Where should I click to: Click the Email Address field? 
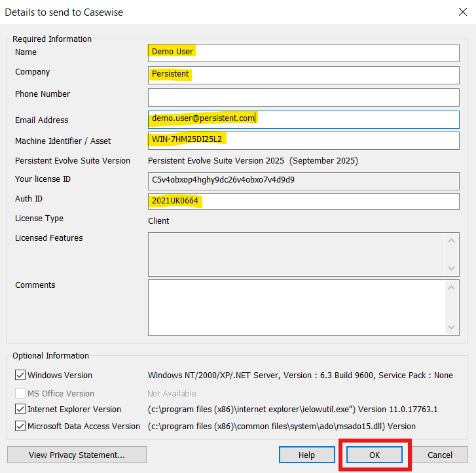tap(304, 120)
